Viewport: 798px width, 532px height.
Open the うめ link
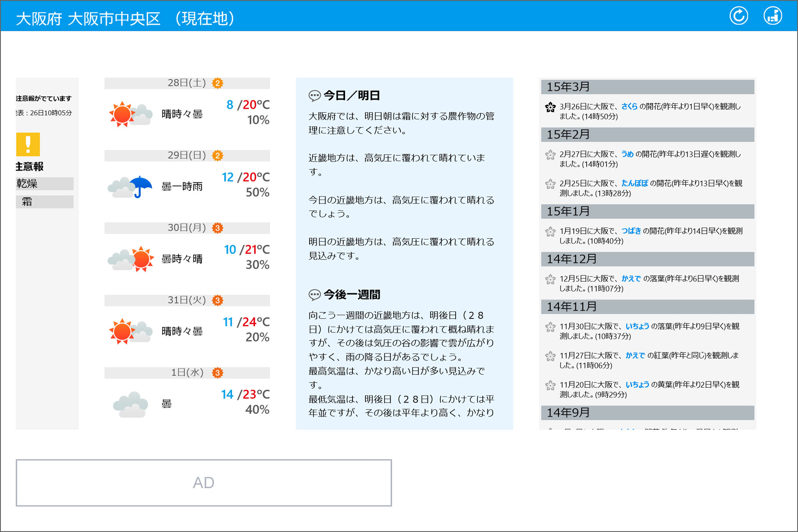[x=627, y=154]
